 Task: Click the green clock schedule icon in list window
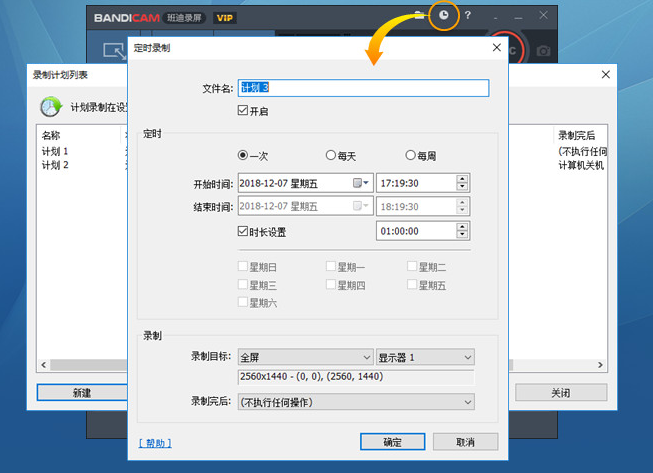pyautogui.click(x=50, y=107)
